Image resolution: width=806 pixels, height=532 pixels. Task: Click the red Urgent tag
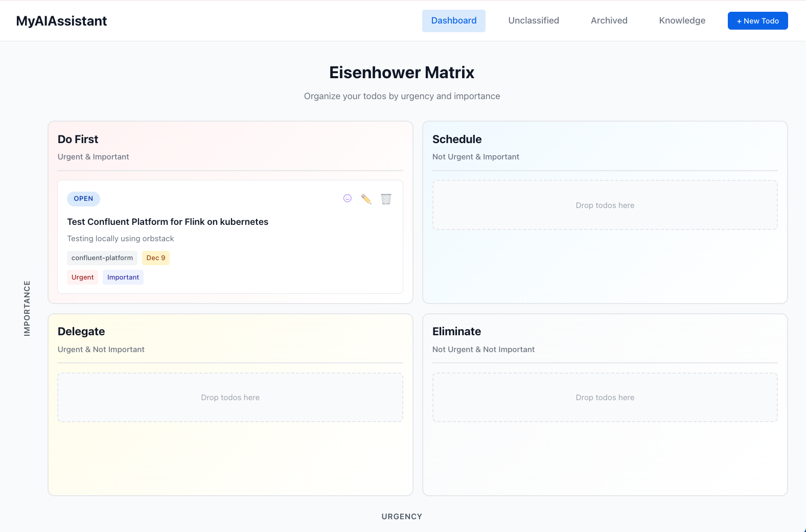pos(83,277)
